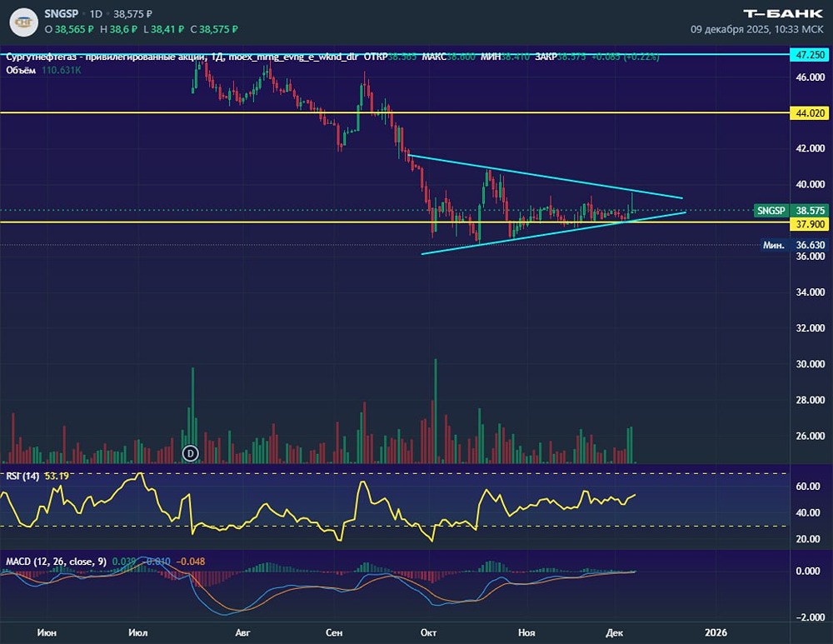833x644 pixels.
Task: Click the 44.020 yellow level label
Action: (x=811, y=112)
